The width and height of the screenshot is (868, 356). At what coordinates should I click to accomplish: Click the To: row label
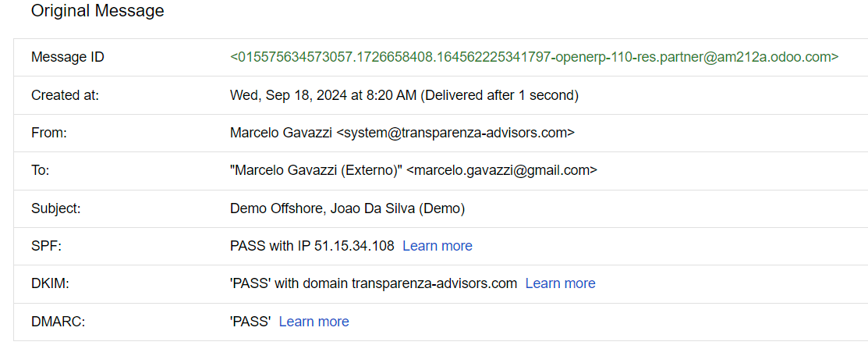pyautogui.click(x=41, y=170)
